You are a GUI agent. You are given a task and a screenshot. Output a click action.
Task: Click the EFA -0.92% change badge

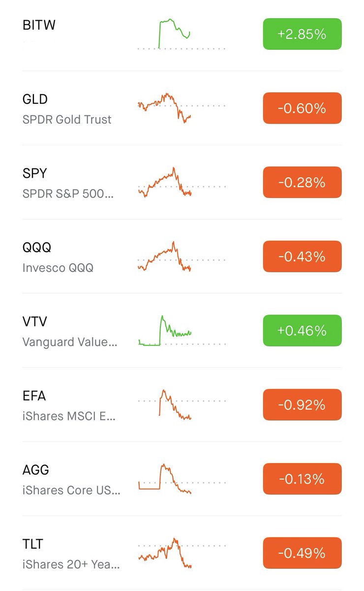pyautogui.click(x=302, y=404)
